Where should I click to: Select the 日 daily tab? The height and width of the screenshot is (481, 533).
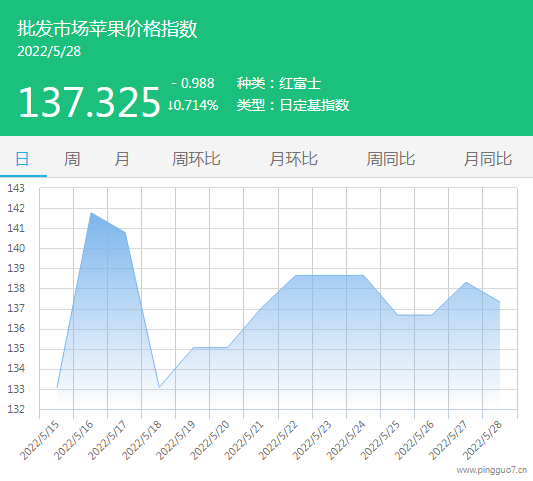point(22,159)
